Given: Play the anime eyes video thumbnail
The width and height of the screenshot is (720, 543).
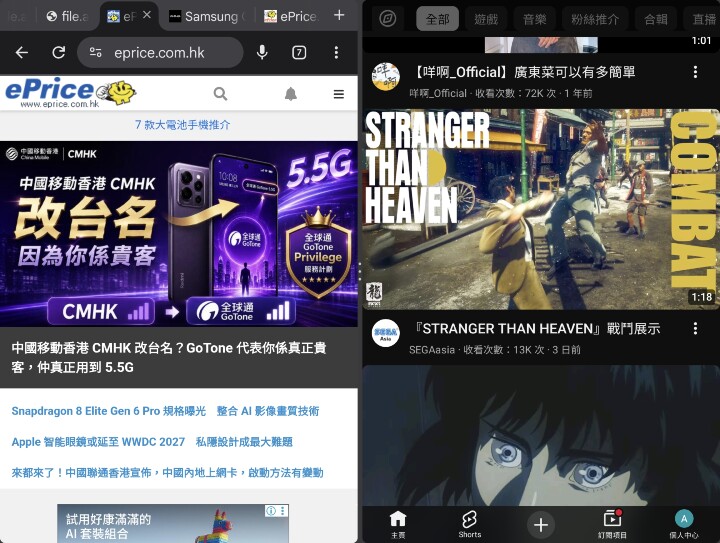Looking at the screenshot, I should click(541, 435).
